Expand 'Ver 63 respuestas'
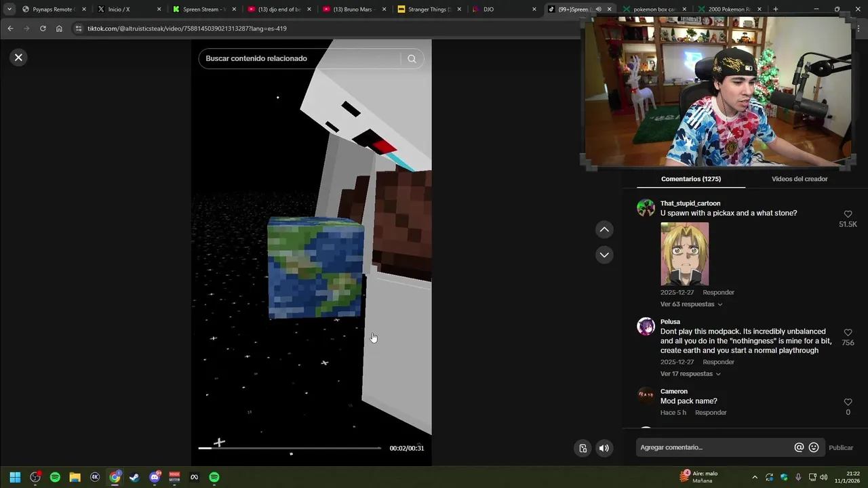The image size is (868, 488). click(x=690, y=304)
